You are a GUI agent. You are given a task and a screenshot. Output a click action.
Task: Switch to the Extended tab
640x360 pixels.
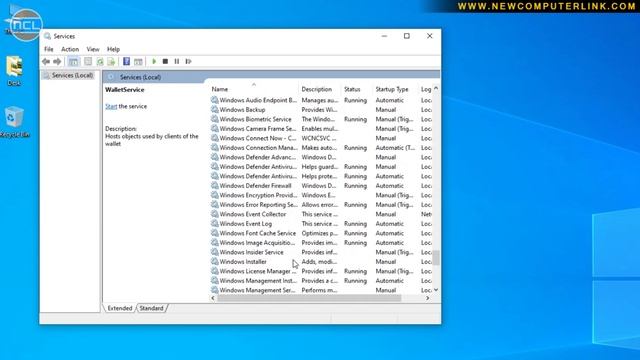pyautogui.click(x=120, y=308)
